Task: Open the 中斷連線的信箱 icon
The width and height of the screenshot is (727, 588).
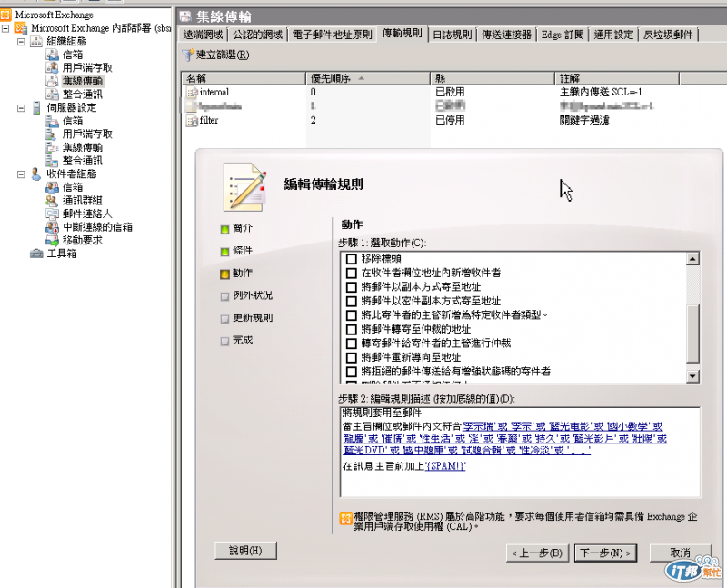Action: 52,227
